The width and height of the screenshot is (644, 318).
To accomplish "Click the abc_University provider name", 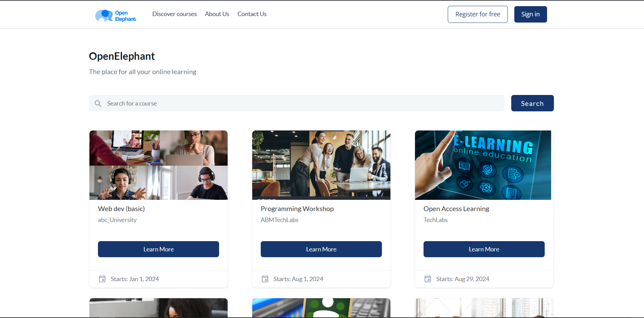I will point(117,220).
